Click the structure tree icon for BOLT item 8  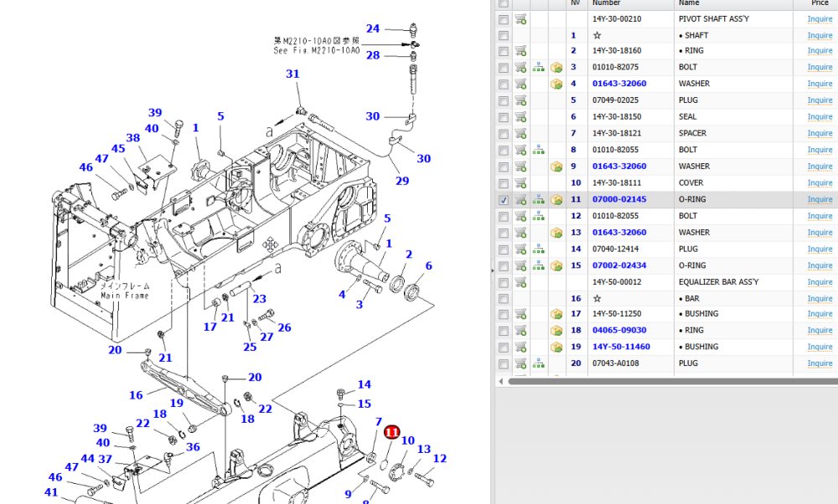(539, 150)
